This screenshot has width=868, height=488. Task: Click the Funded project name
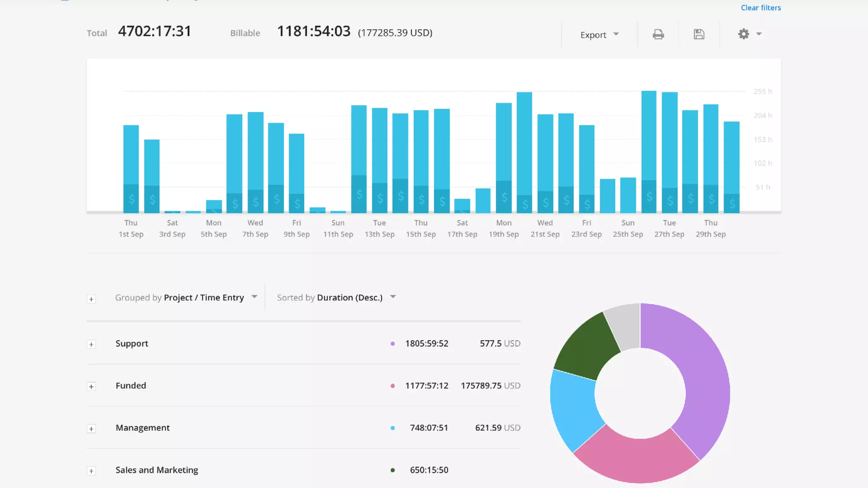pyautogui.click(x=131, y=385)
